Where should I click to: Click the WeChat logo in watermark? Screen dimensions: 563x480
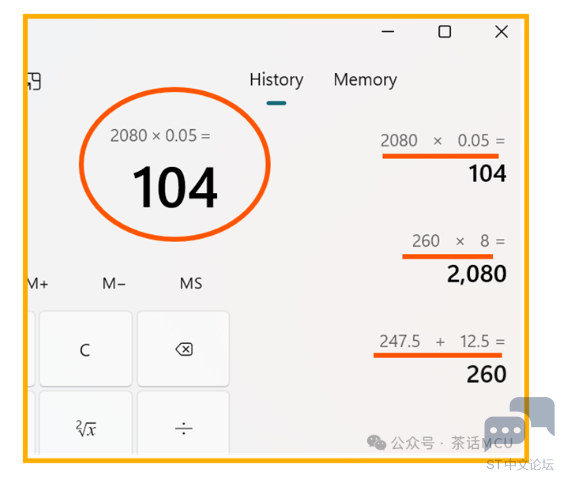tap(376, 443)
